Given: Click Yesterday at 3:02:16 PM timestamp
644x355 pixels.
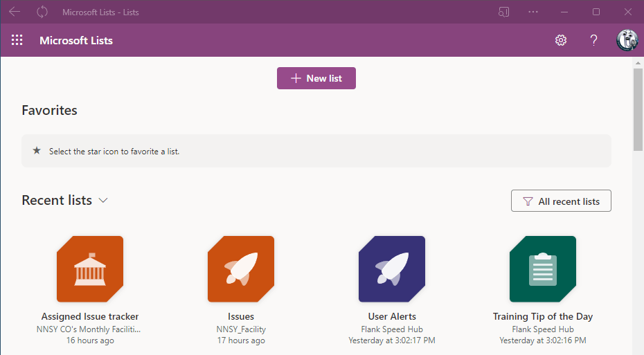Looking at the screenshot, I should pos(543,340).
